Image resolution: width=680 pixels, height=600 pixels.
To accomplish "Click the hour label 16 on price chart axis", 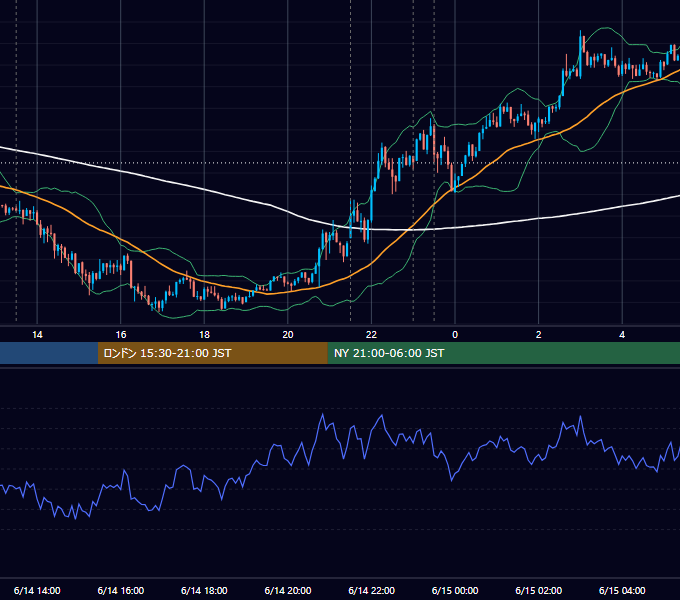I will coord(121,335).
